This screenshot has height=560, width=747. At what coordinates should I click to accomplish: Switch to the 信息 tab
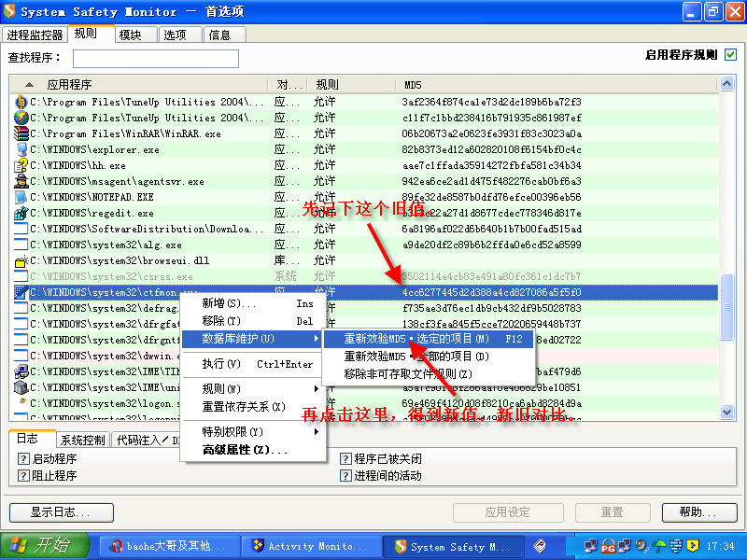pyautogui.click(x=225, y=35)
